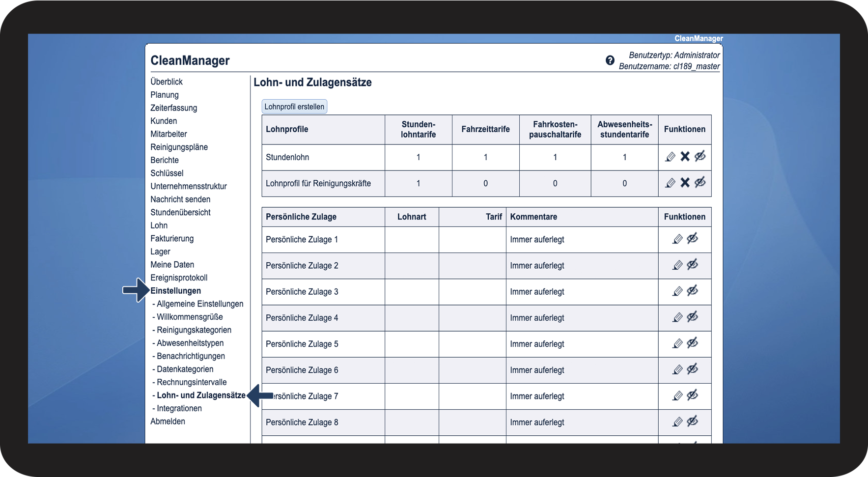This screenshot has width=868, height=477.
Task: Select Rechnungsintervalle settings
Action: coord(192,382)
